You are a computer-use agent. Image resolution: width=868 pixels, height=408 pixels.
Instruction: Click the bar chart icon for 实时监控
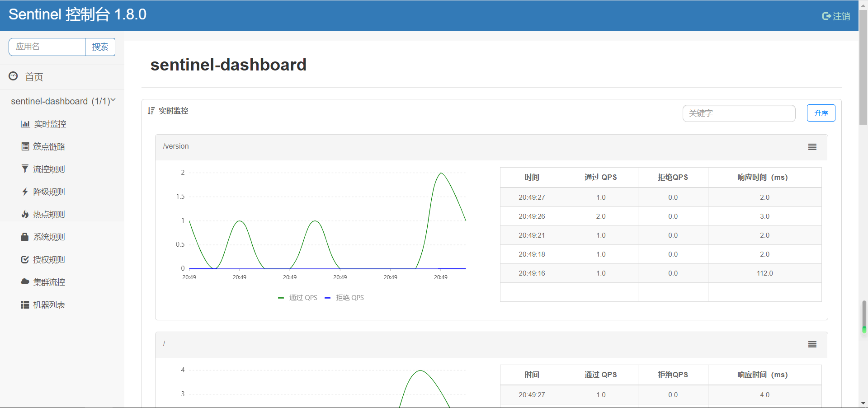(x=25, y=124)
